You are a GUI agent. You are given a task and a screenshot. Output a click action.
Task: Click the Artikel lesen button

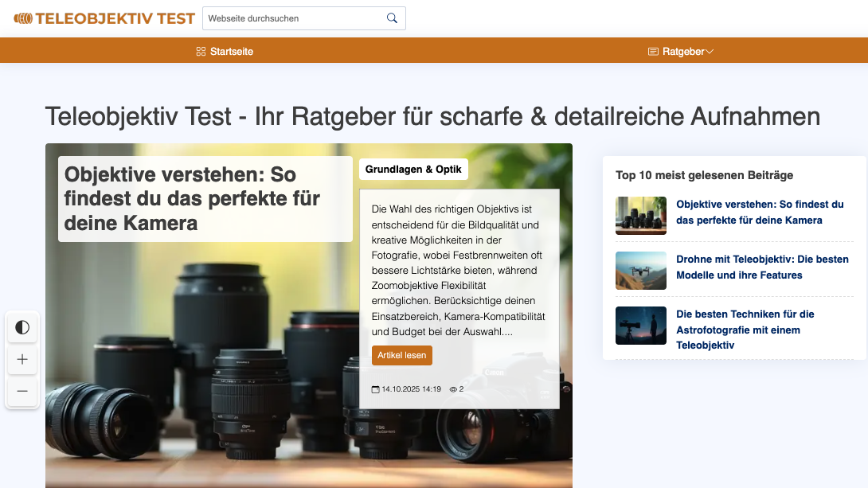coord(402,355)
